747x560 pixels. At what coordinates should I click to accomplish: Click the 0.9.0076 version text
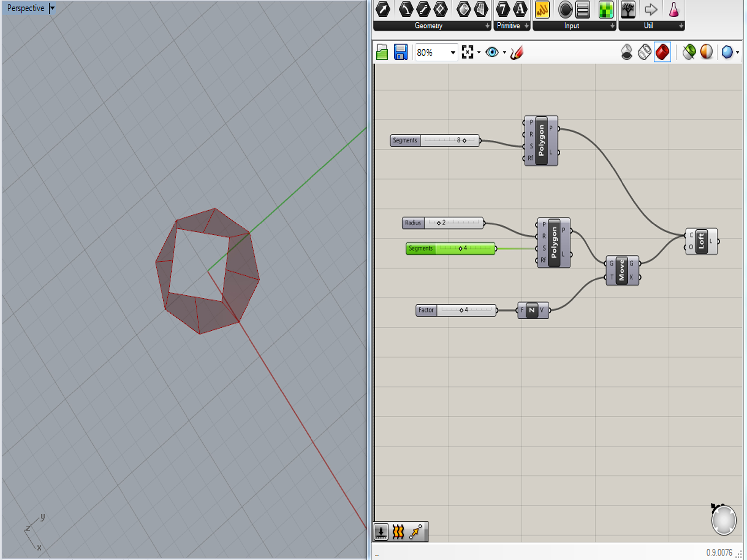point(719,553)
